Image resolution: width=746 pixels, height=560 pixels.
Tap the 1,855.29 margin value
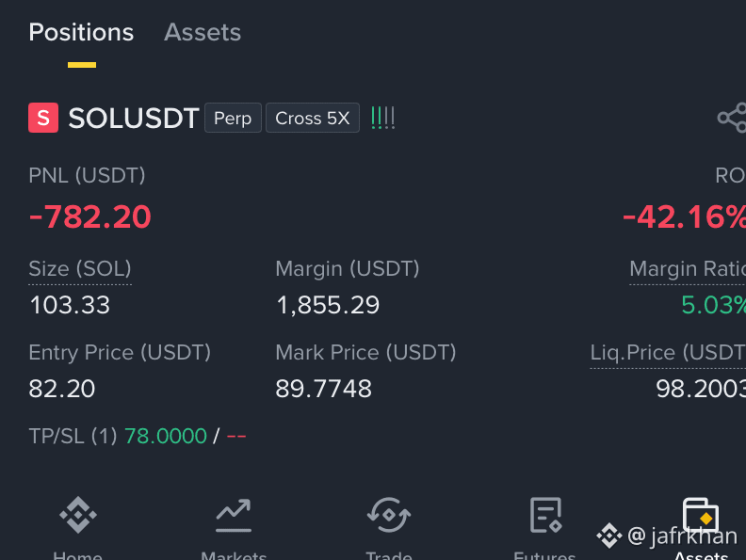(x=328, y=305)
